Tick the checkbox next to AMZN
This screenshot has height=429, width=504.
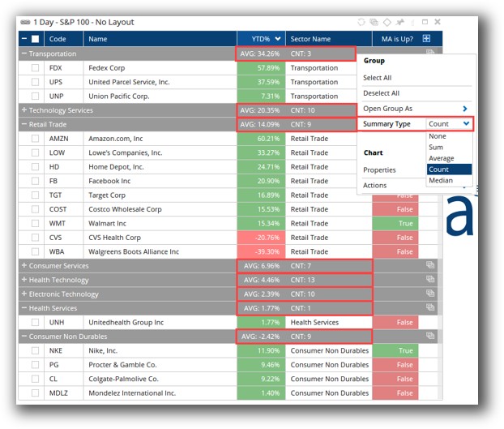tap(36, 139)
